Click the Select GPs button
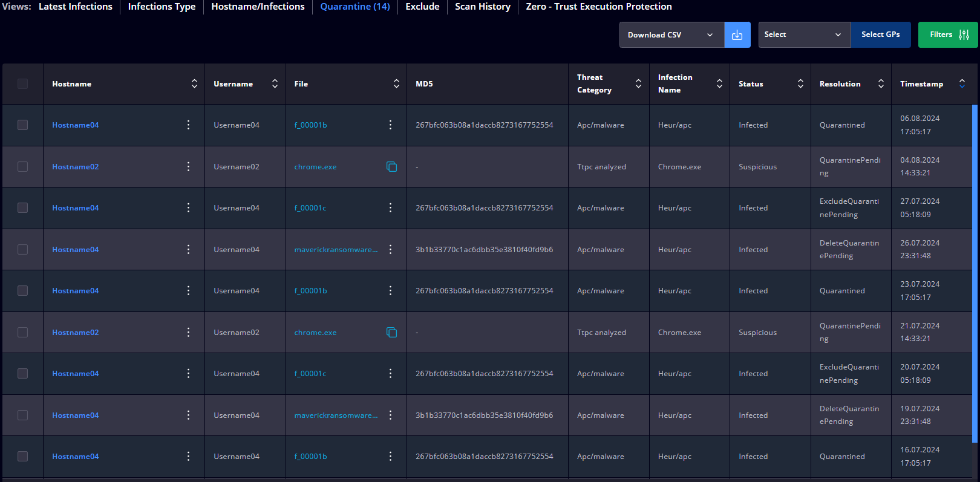The image size is (980, 482). pos(880,35)
